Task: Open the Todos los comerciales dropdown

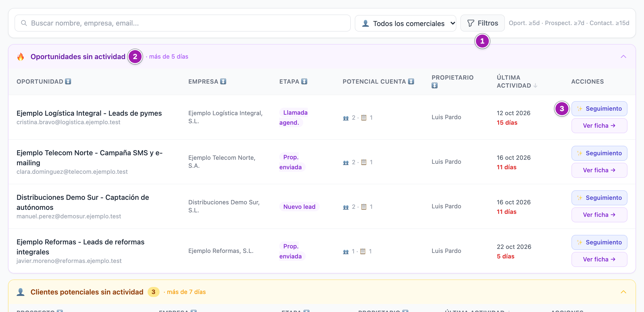Action: click(406, 23)
